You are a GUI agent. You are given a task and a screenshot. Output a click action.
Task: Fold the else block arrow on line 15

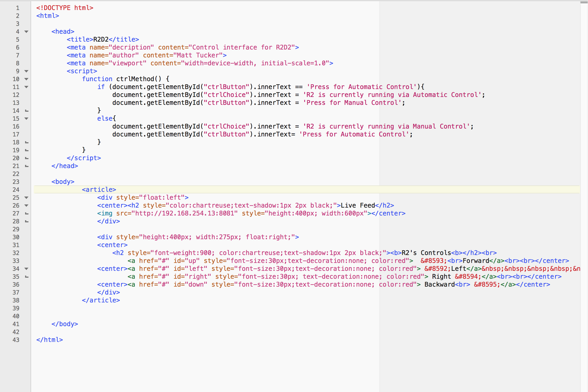[26, 119]
